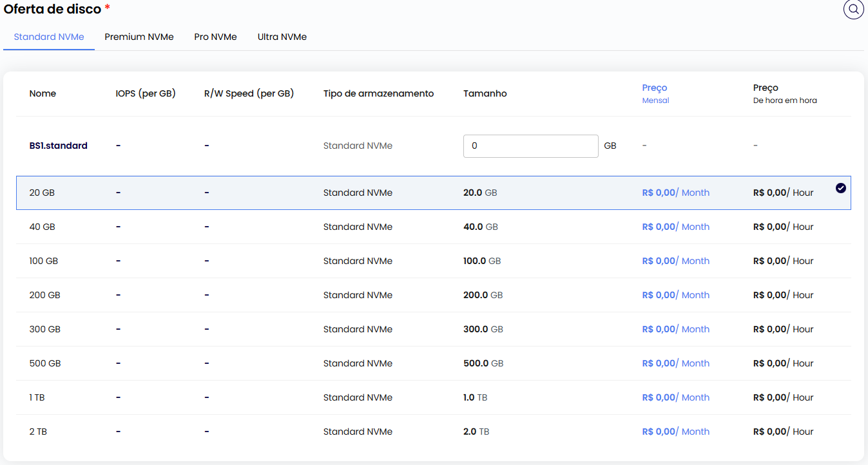The width and height of the screenshot is (868, 465).
Task: Click the Tamanho column header
Action: click(x=485, y=93)
